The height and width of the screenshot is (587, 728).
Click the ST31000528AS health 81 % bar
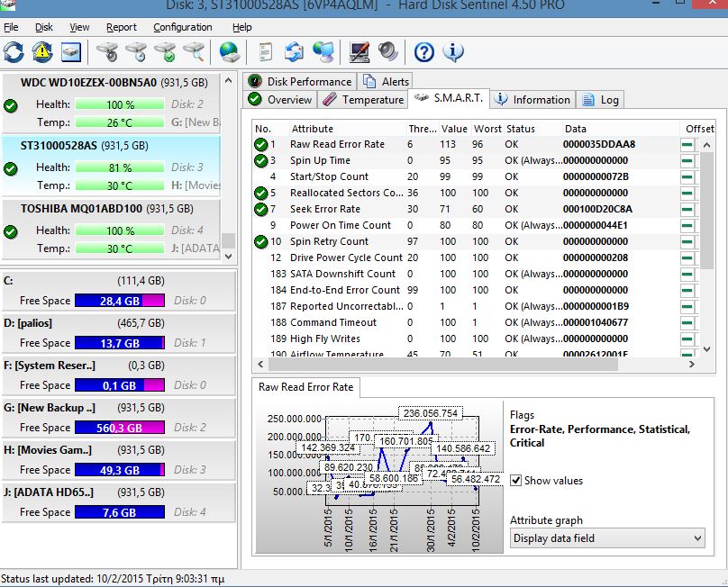click(120, 167)
